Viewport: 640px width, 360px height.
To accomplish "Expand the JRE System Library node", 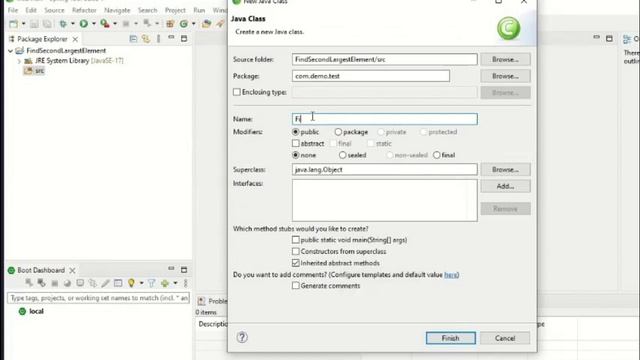I will [19, 61].
